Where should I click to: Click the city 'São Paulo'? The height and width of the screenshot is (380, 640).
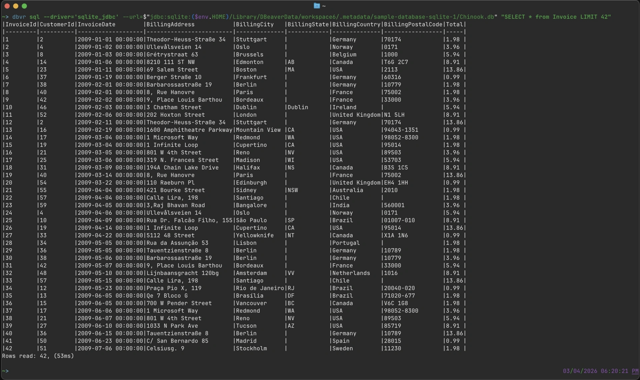(x=251, y=221)
